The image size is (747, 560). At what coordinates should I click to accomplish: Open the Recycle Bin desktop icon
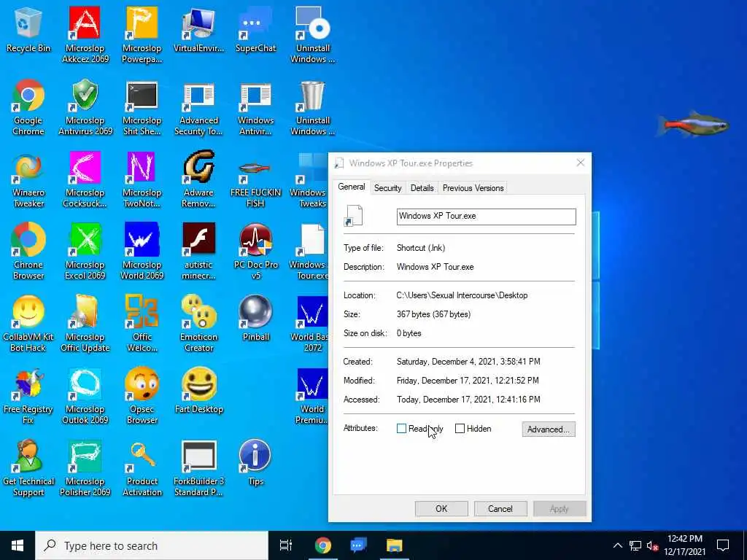pos(28,30)
